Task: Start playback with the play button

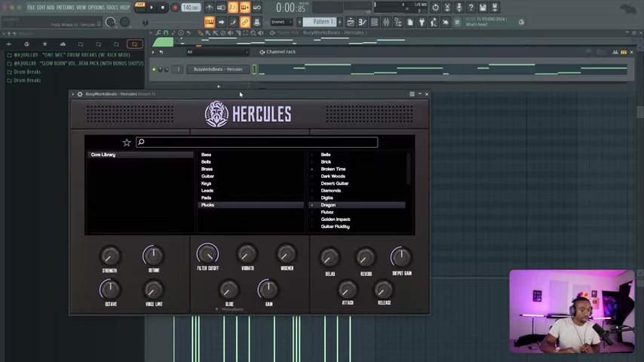Action: [152, 8]
